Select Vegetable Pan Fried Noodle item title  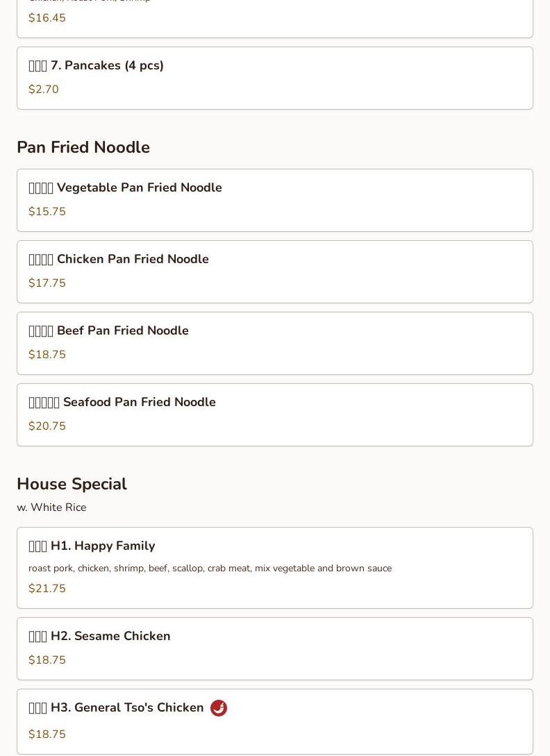126,188
